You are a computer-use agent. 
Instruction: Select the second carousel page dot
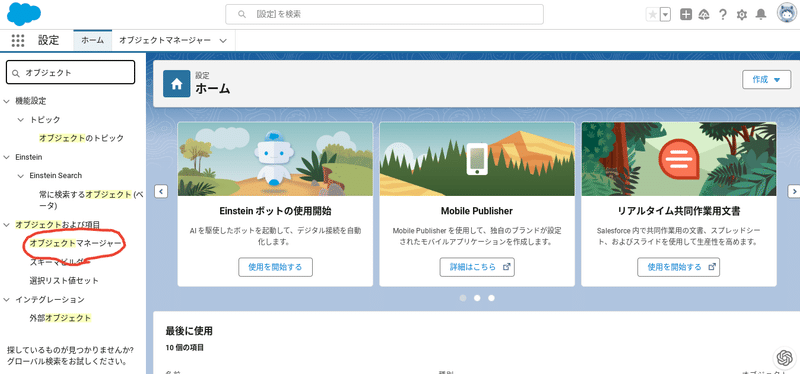click(x=477, y=298)
